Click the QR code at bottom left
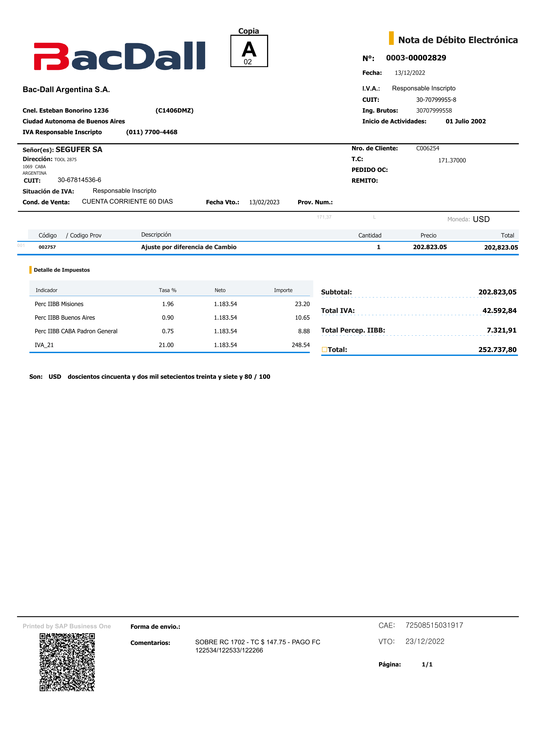Image resolution: width=535 pixels, height=756 pixels. click(67, 662)
